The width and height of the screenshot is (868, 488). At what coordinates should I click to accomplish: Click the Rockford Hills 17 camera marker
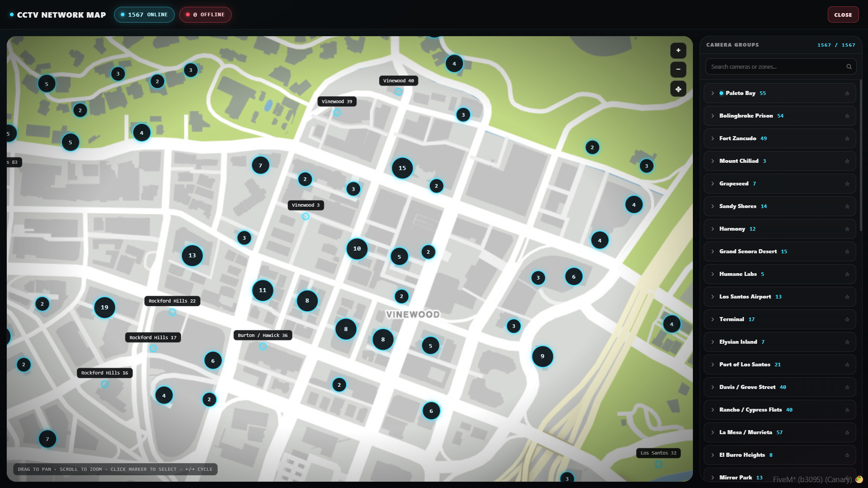[153, 349]
